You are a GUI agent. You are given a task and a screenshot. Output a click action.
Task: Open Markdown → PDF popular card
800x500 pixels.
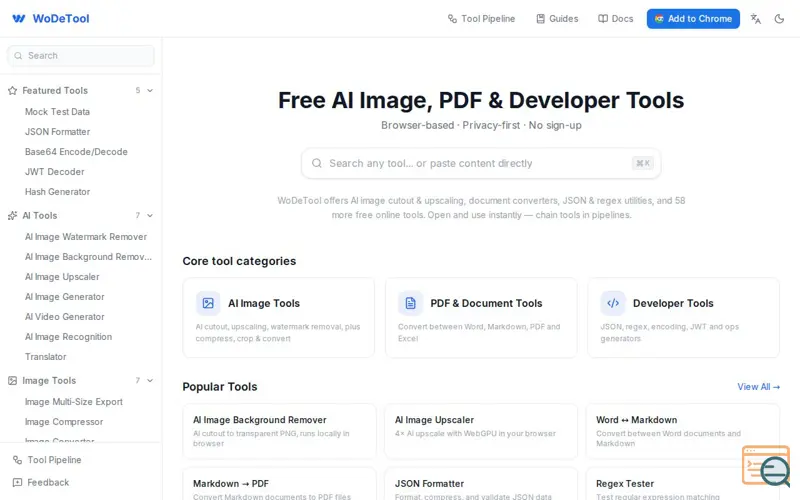(x=279, y=484)
